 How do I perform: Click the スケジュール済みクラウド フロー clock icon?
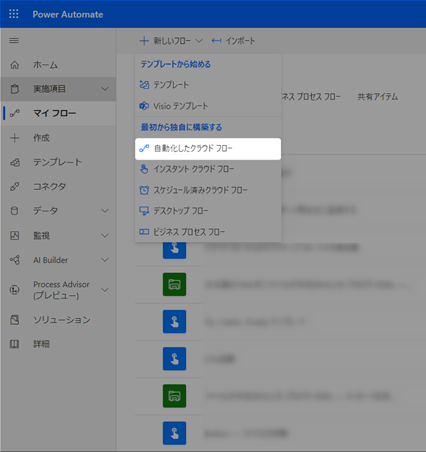144,190
